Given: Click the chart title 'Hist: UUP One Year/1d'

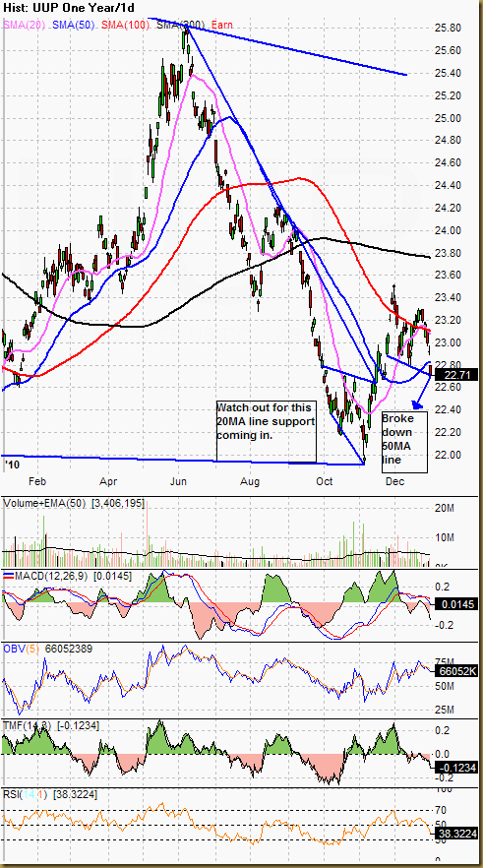Looking at the screenshot, I should 69,8.
